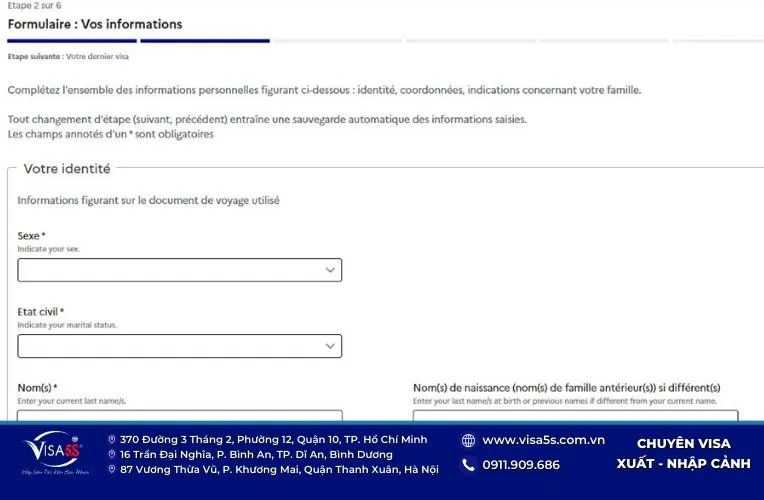Screen dimensions: 764x500
Task: Focus the Nom(s) last name field
Action: (x=180, y=416)
